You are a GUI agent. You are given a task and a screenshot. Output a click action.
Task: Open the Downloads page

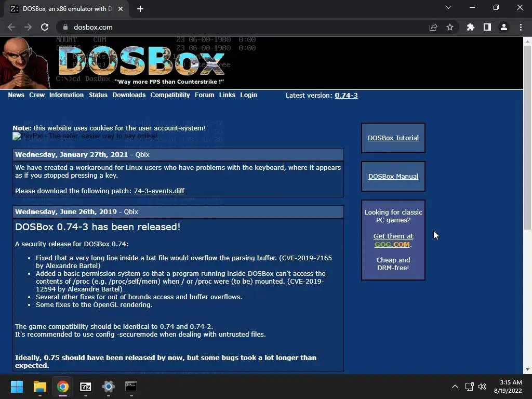coord(129,95)
